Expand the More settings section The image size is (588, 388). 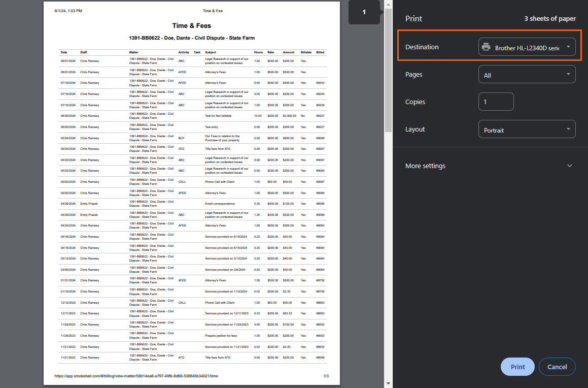(x=489, y=166)
